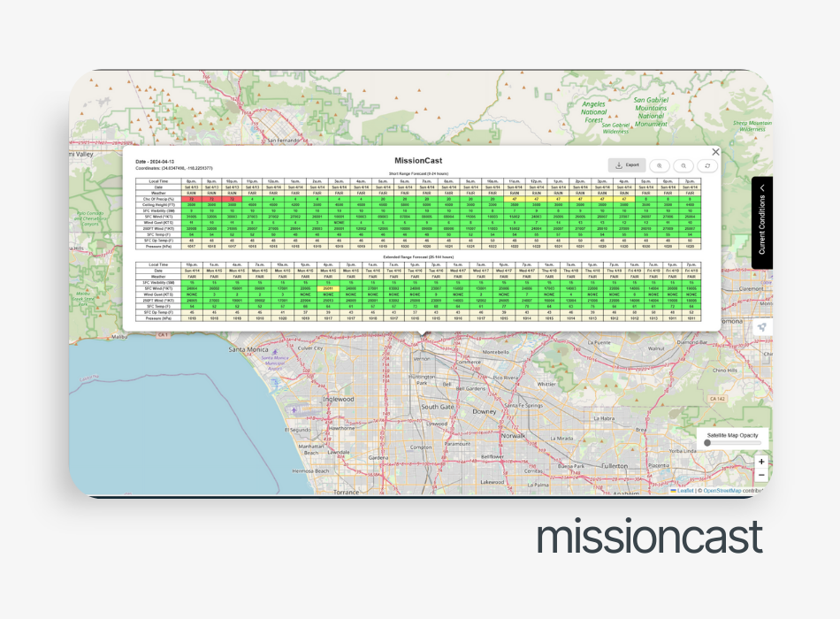Image resolution: width=840 pixels, height=619 pixels.
Task: Adjust the Satellite Map Opacity slider
Action: click(732, 443)
